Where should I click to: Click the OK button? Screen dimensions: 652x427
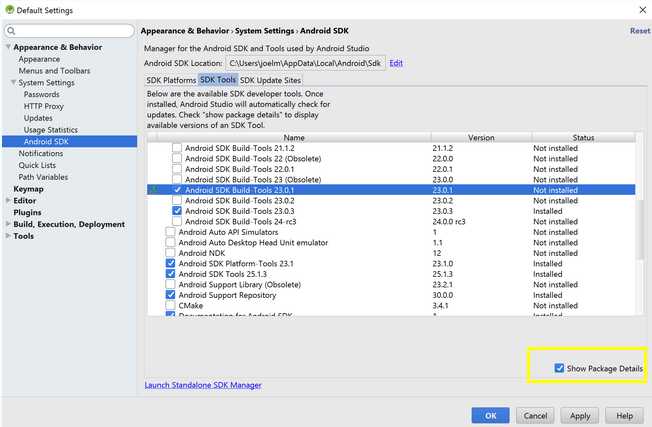[490, 415]
